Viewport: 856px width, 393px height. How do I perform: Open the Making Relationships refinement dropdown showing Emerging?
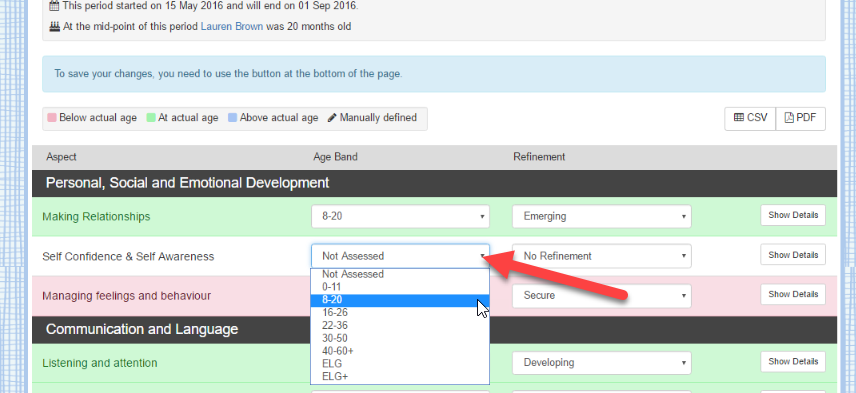(602, 216)
